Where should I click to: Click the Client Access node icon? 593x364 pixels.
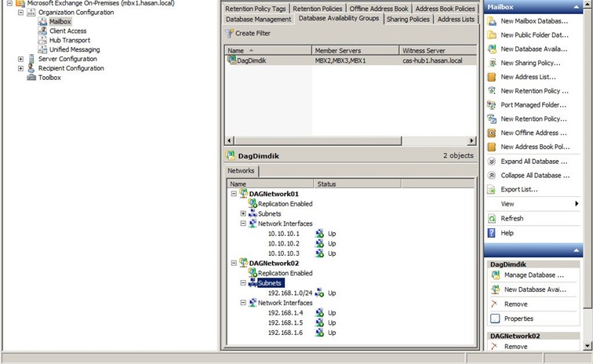42,31
